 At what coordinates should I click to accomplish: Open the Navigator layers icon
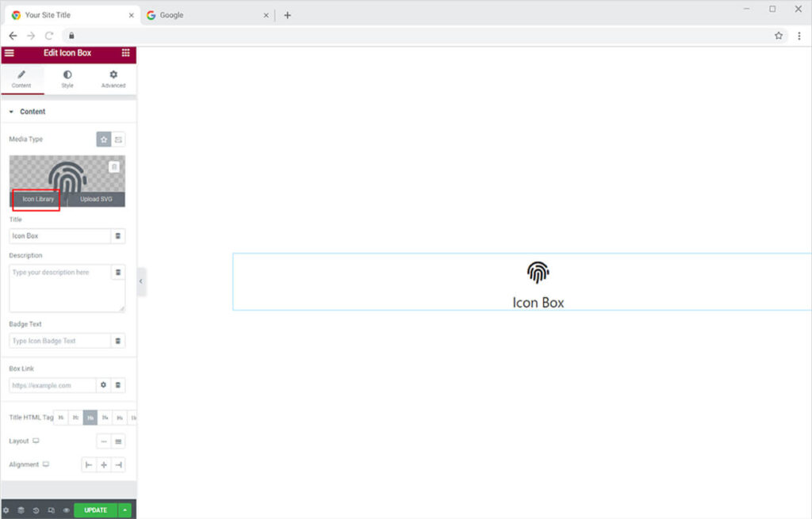point(21,510)
